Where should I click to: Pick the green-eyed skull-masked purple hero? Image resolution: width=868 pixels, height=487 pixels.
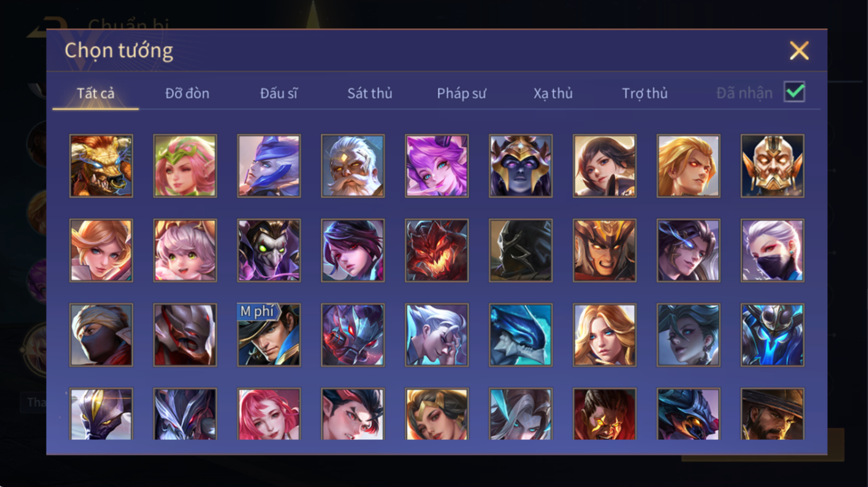click(x=269, y=250)
